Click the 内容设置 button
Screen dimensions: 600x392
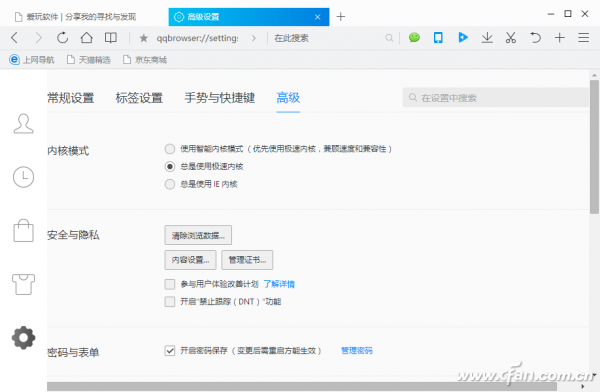(x=191, y=260)
